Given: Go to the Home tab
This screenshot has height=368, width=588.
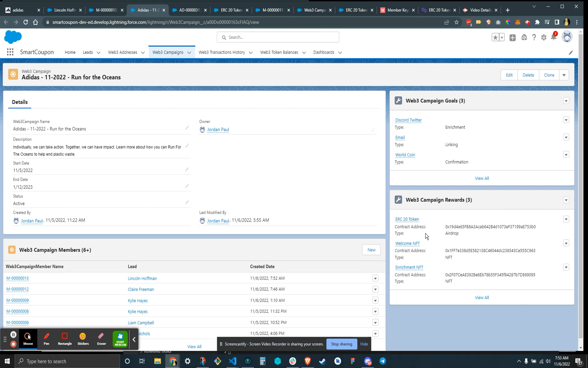Looking at the screenshot, I should click(70, 52).
